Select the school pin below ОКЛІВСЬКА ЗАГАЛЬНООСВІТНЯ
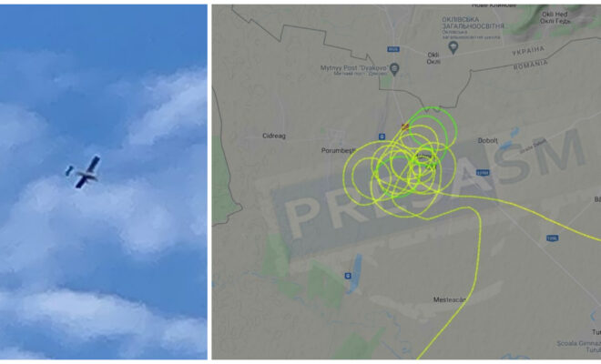The image size is (601, 364). tap(453, 47)
